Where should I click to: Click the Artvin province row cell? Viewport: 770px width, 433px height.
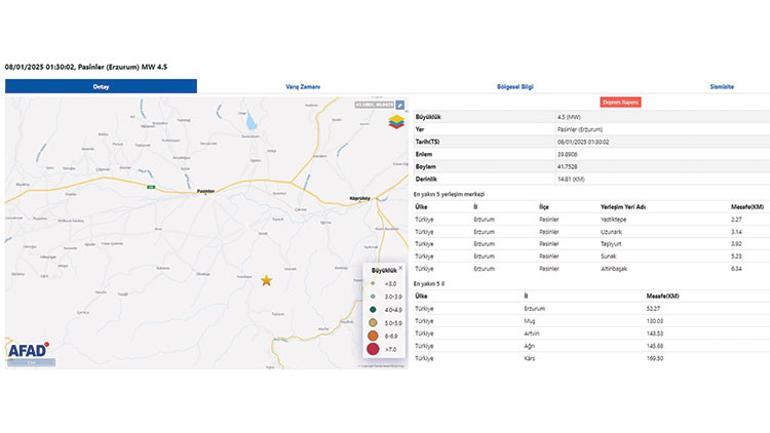click(532, 333)
